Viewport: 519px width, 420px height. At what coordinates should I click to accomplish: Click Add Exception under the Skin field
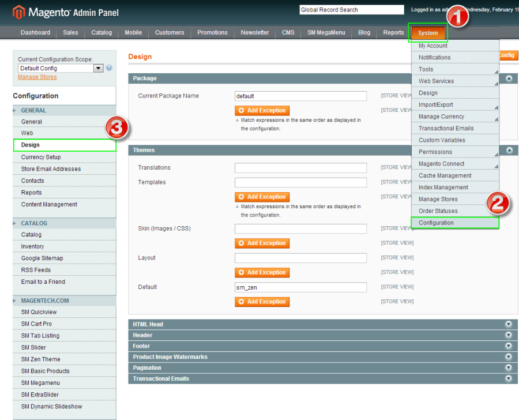coord(262,243)
